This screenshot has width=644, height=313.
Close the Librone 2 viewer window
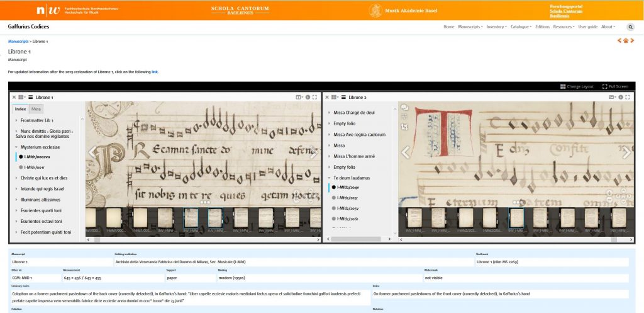tap(327, 98)
